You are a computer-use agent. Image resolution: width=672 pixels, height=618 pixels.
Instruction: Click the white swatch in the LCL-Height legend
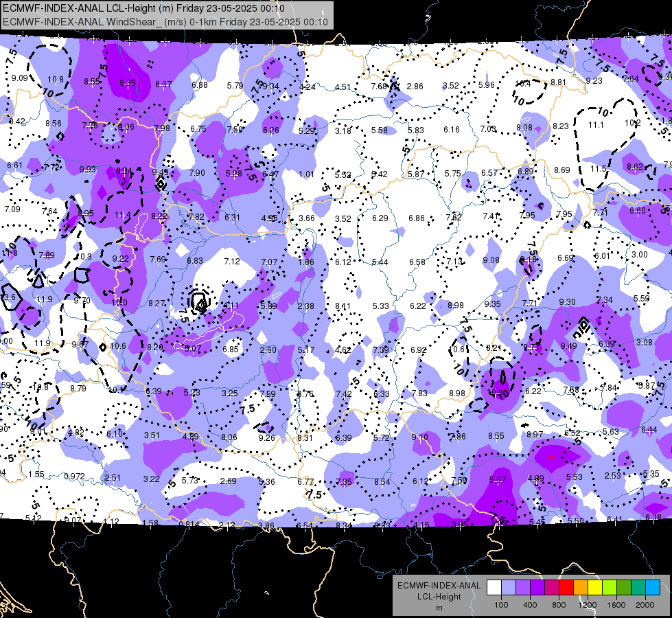(494, 588)
